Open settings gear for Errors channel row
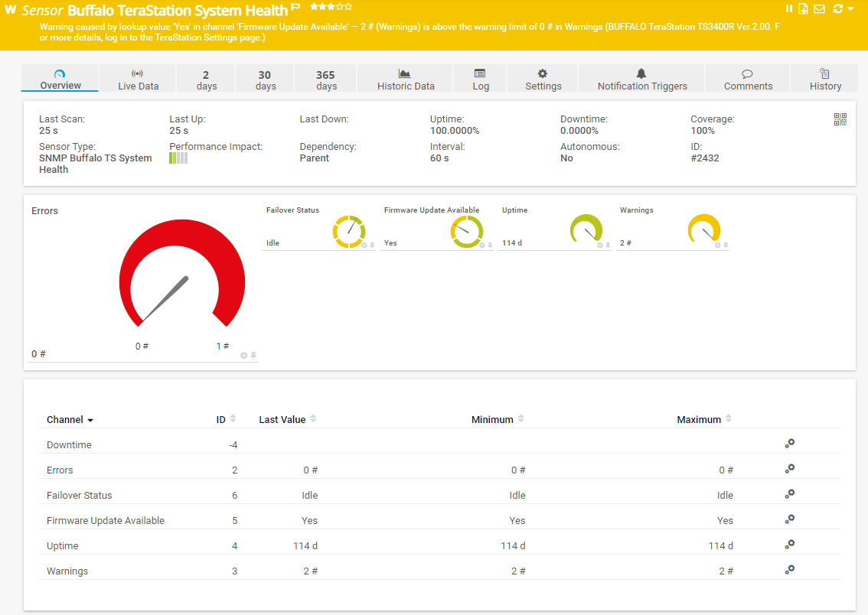868x615 pixels. coord(790,469)
